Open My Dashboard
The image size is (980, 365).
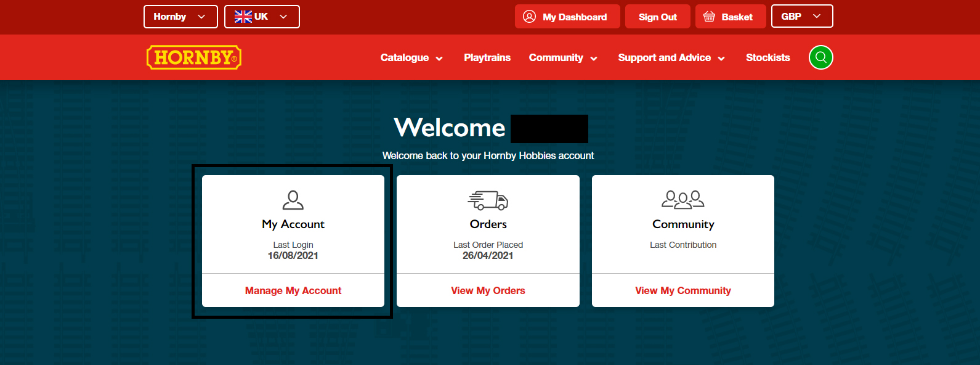(x=567, y=17)
